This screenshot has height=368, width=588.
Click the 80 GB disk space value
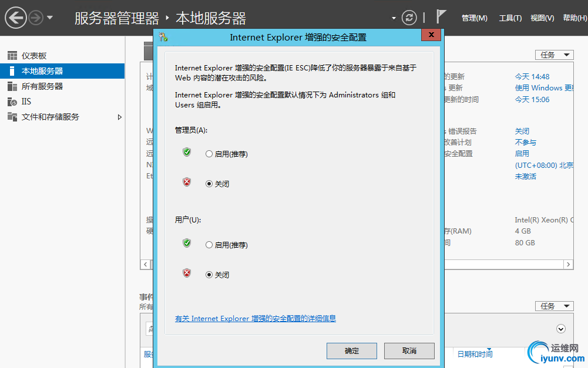tap(525, 243)
